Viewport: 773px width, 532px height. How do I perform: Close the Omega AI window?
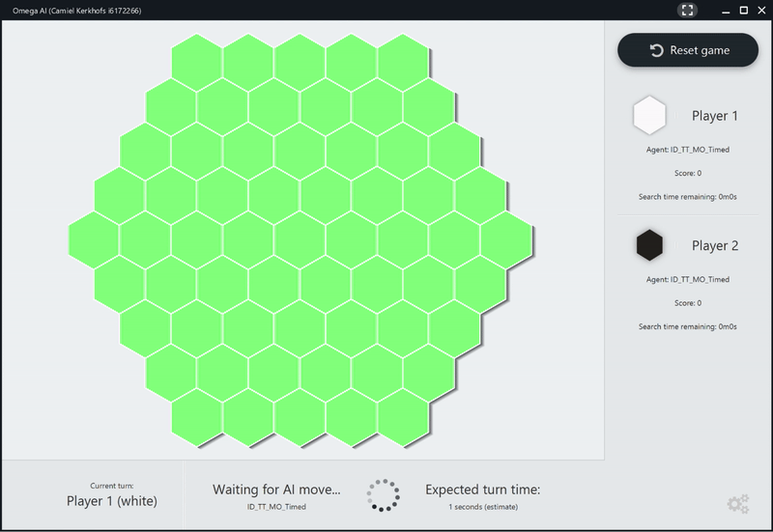pyautogui.click(x=763, y=10)
